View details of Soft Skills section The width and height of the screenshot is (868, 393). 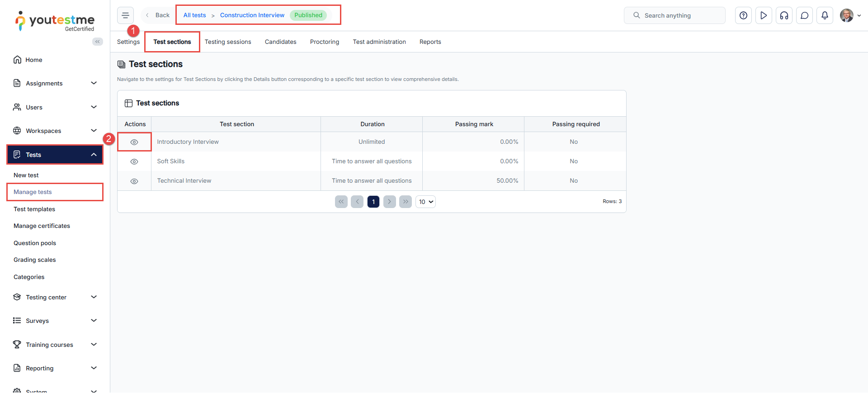click(134, 161)
